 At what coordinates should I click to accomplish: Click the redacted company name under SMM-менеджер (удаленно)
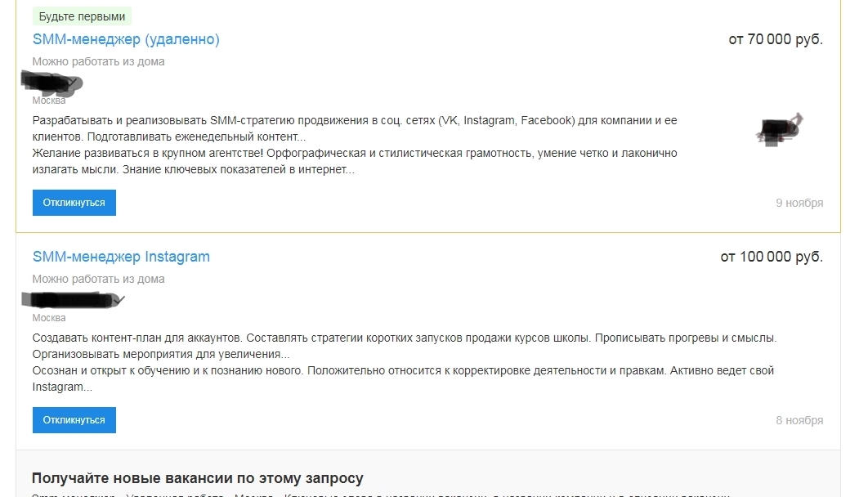click(x=53, y=82)
